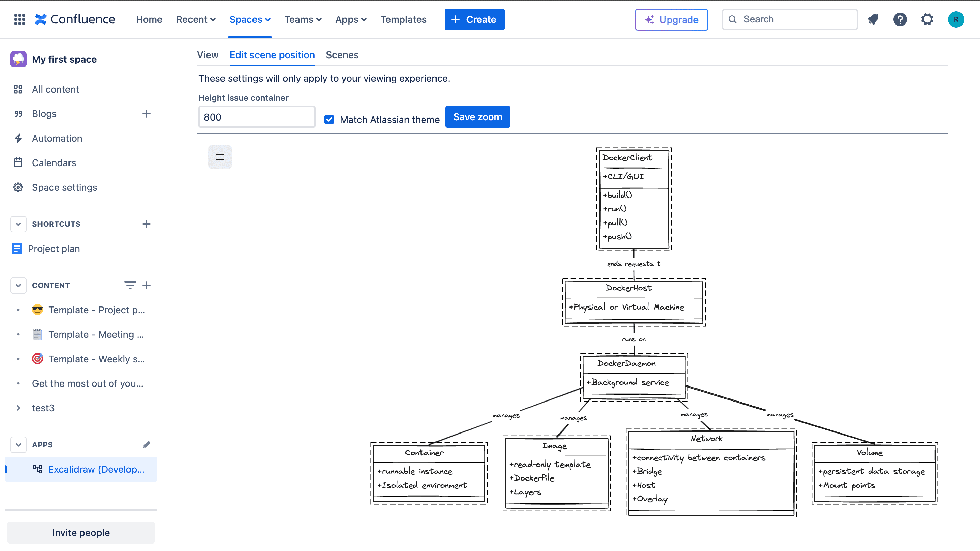Collapse the CONTENT section

pos(18,285)
